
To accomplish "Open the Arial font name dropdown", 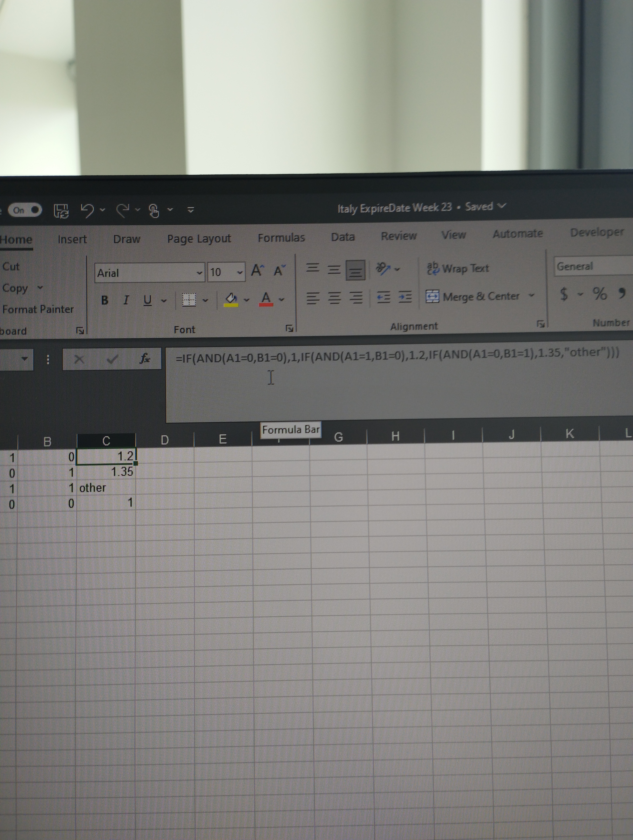I will click(199, 273).
